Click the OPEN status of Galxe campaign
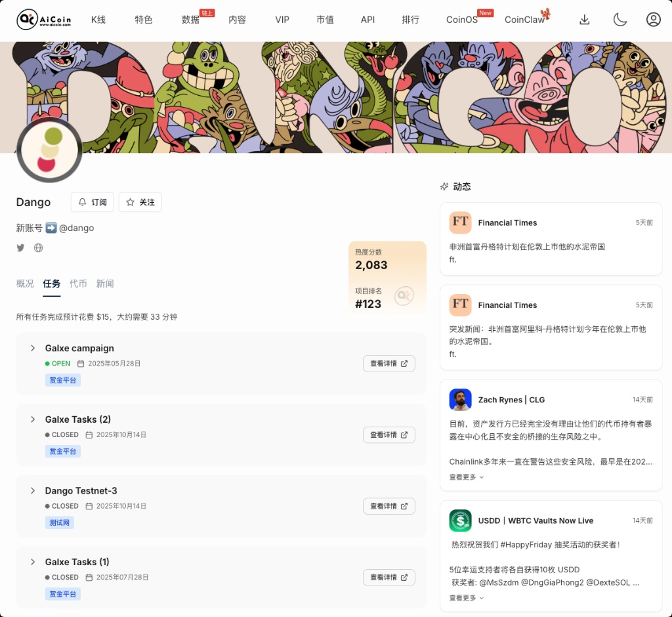Screen dimensions: 672x617 tap(58, 364)
